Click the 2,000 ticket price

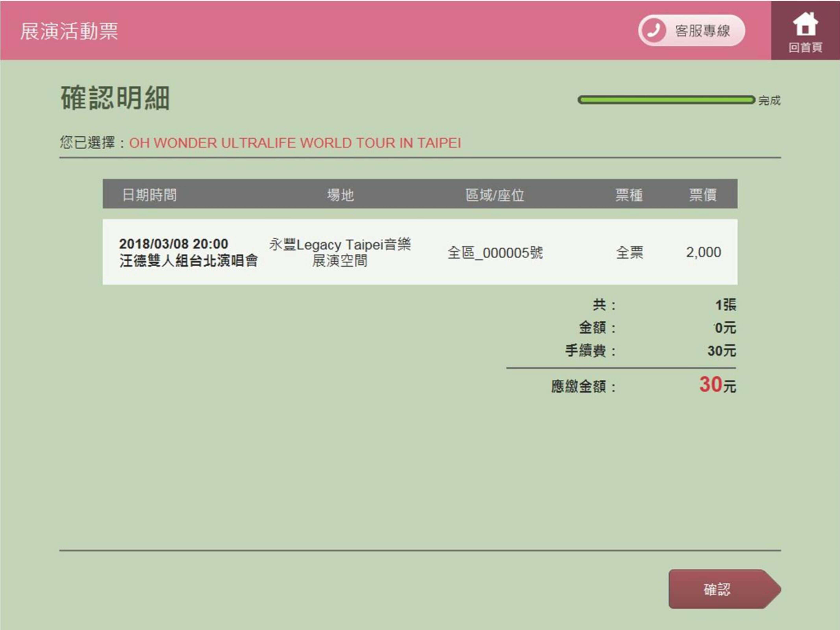(x=703, y=252)
